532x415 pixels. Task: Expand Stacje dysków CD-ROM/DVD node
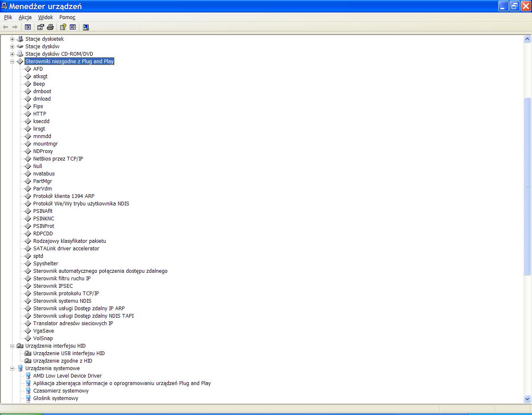tap(12, 54)
